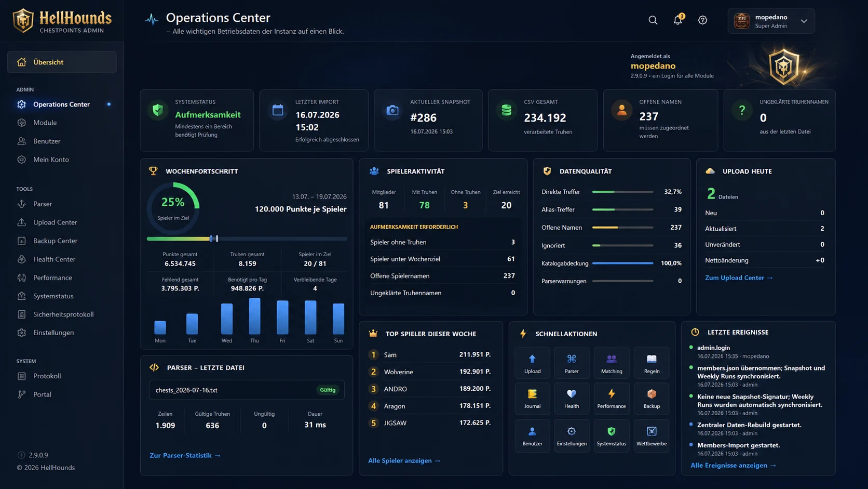Click the Ungeklärte Truhennamen question icon

point(742,110)
